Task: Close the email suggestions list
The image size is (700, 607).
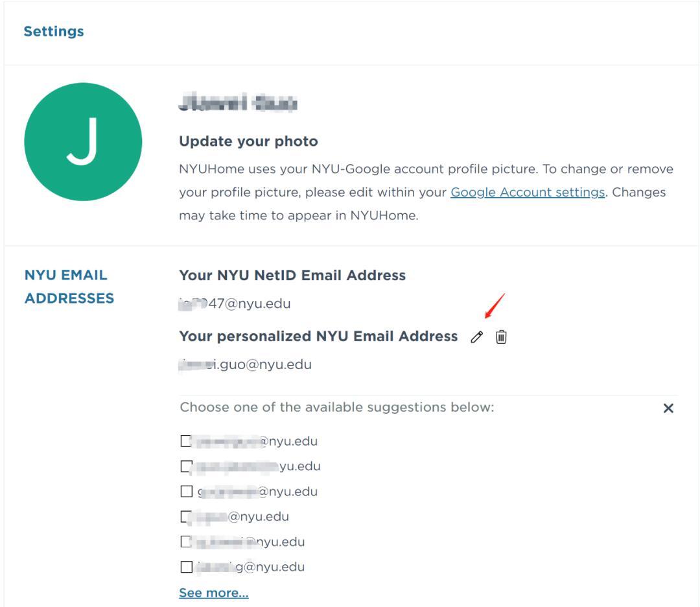Action: pos(668,409)
